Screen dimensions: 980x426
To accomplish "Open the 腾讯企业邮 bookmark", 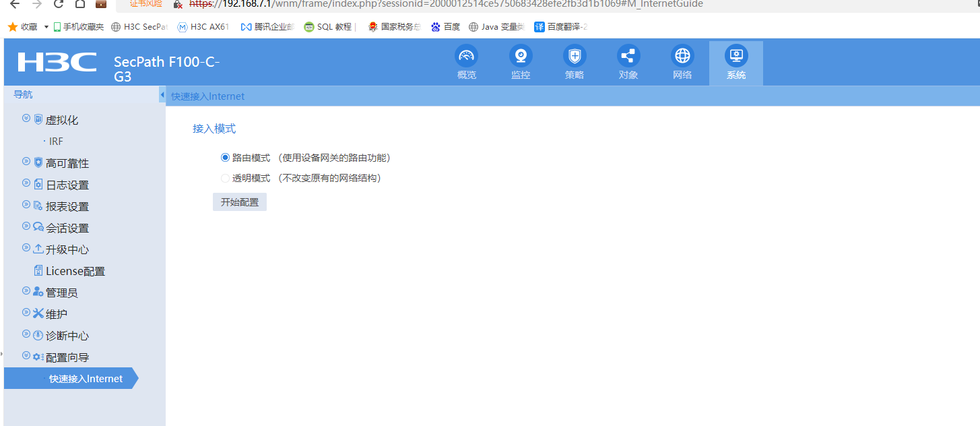I will tap(267, 27).
